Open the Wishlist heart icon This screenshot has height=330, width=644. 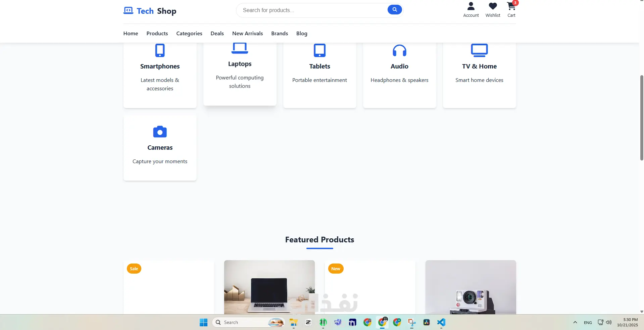493,6
